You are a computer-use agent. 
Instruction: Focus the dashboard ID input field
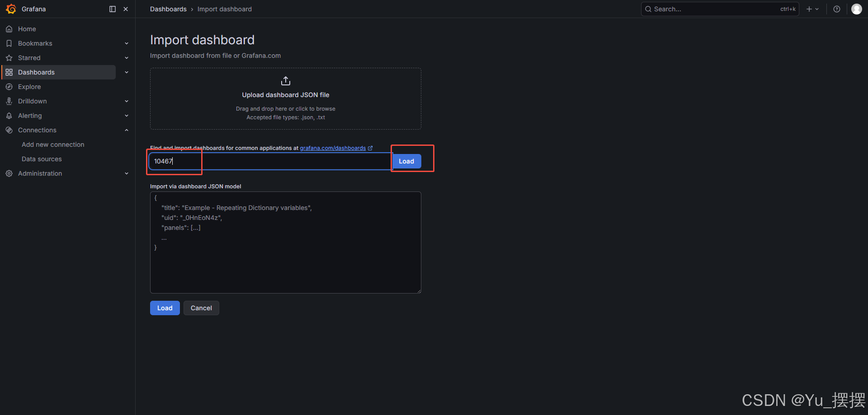[270, 161]
